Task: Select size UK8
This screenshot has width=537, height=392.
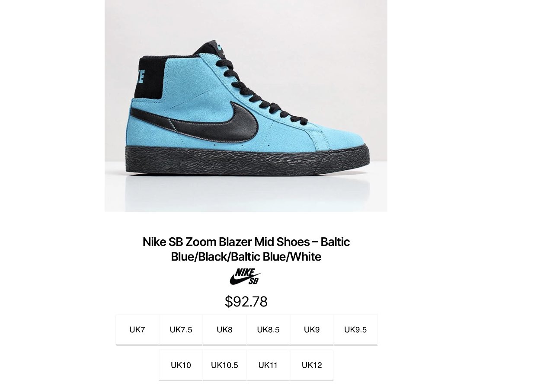Action: coord(224,330)
